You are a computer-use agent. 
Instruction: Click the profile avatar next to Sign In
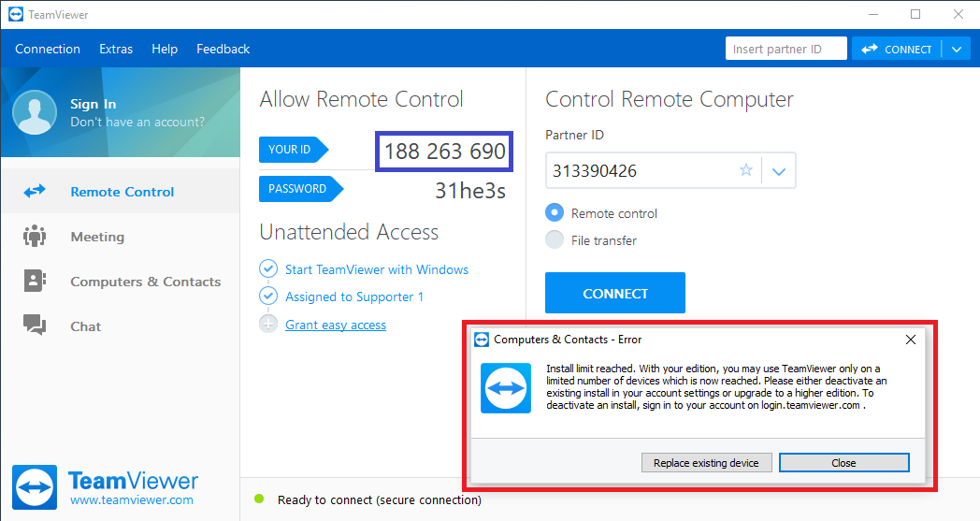tap(35, 112)
